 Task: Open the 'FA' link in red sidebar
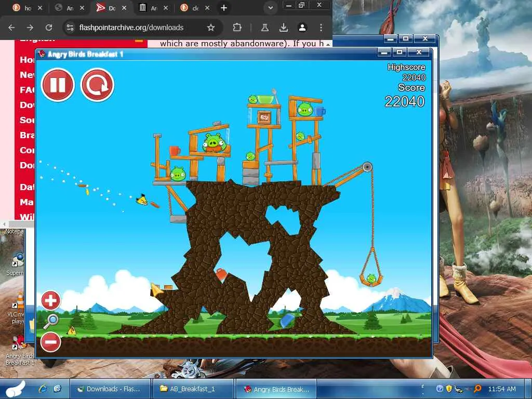coord(27,90)
